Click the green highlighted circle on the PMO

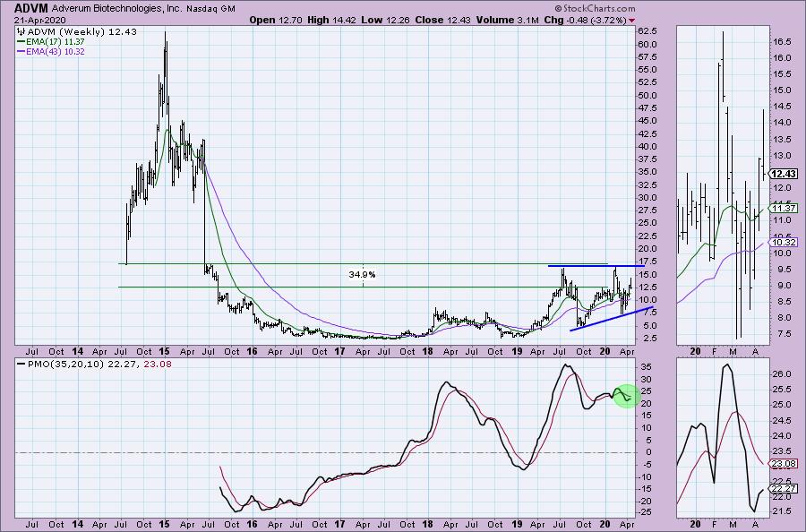tap(626, 396)
